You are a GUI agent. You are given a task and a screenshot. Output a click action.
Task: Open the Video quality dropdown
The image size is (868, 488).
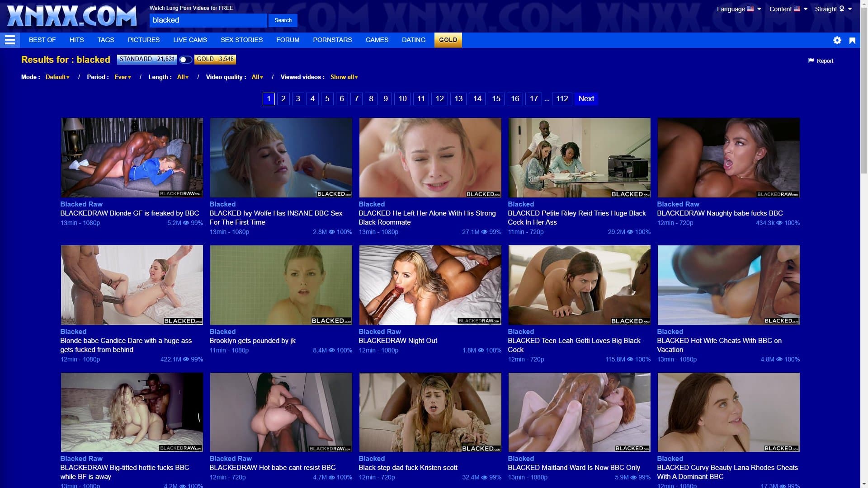pyautogui.click(x=257, y=77)
